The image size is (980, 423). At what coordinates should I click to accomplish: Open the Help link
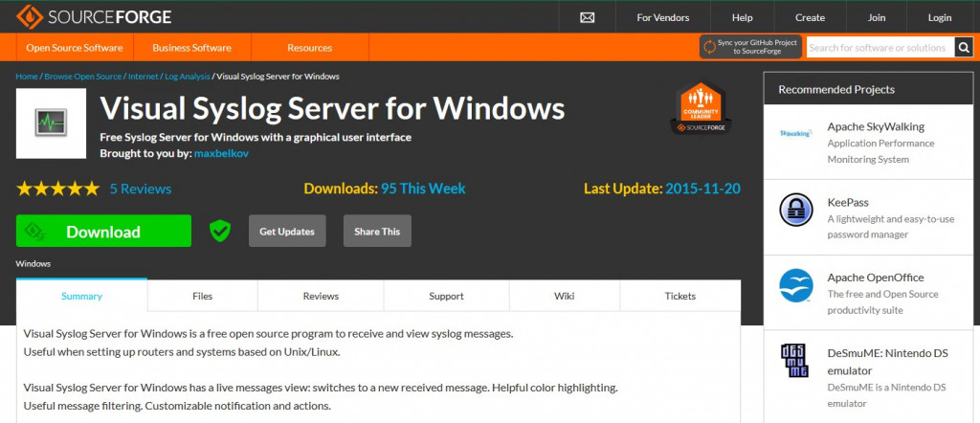(742, 17)
